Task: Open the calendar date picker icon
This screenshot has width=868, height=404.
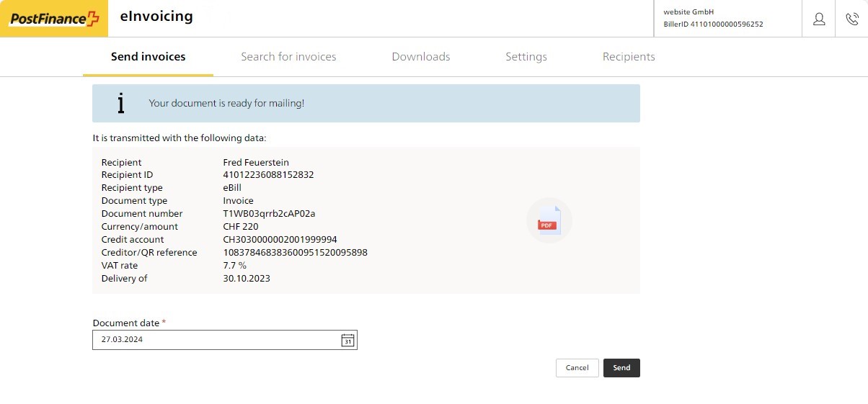Action: [x=347, y=340]
